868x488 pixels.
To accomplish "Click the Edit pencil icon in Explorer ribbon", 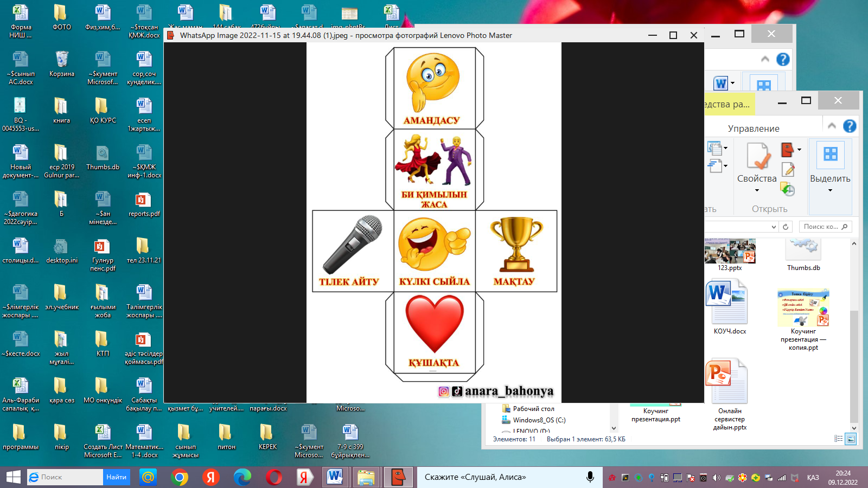I will pos(788,170).
